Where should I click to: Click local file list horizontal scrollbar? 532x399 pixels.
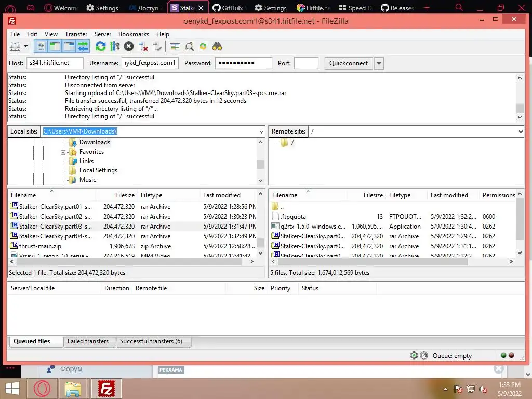coord(129,262)
